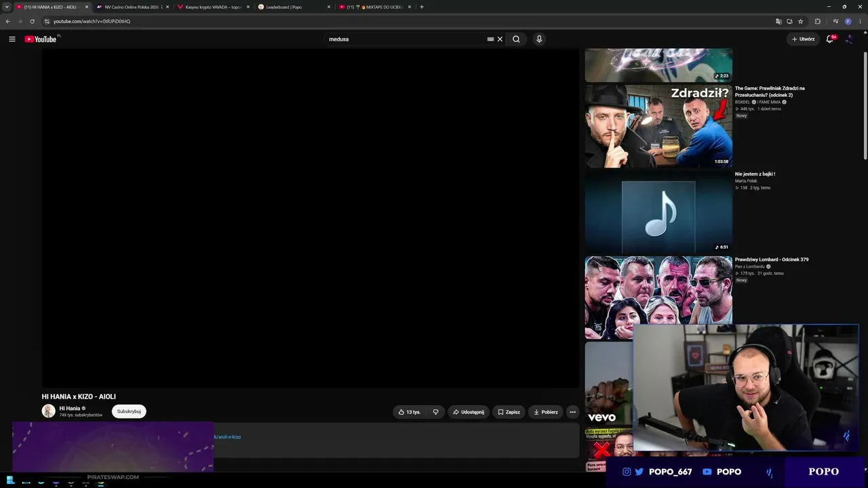The height and width of the screenshot is (488, 868).
Task: Focus the youtube.com address bar
Action: point(407,21)
